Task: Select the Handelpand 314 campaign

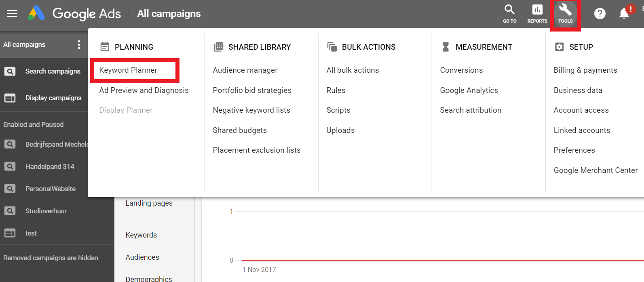Action: [50, 166]
